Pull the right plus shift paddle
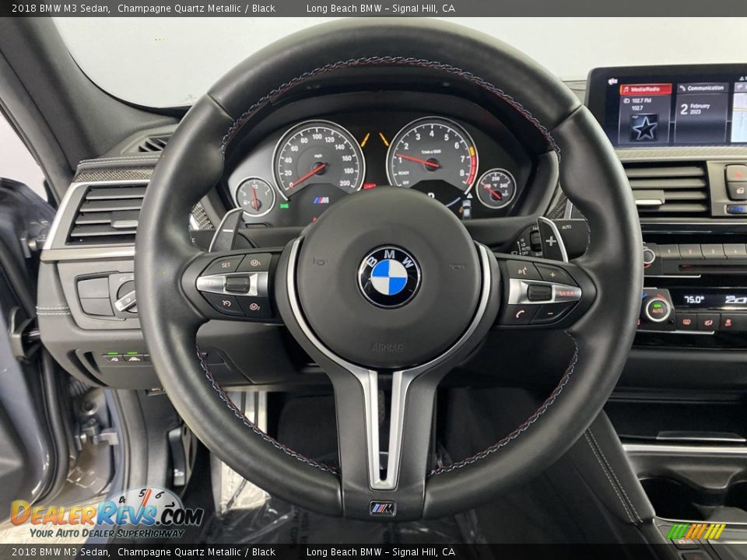The width and height of the screenshot is (747, 560). click(552, 240)
